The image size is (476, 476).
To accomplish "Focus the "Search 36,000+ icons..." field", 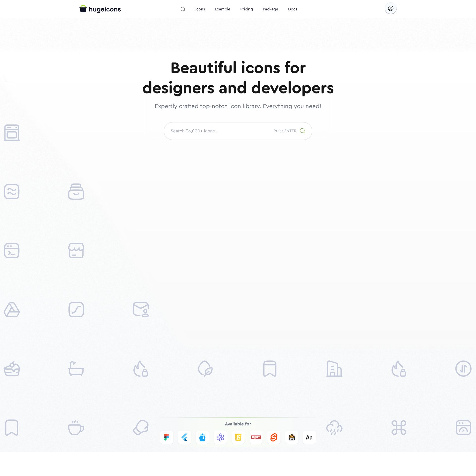I will point(238,131).
